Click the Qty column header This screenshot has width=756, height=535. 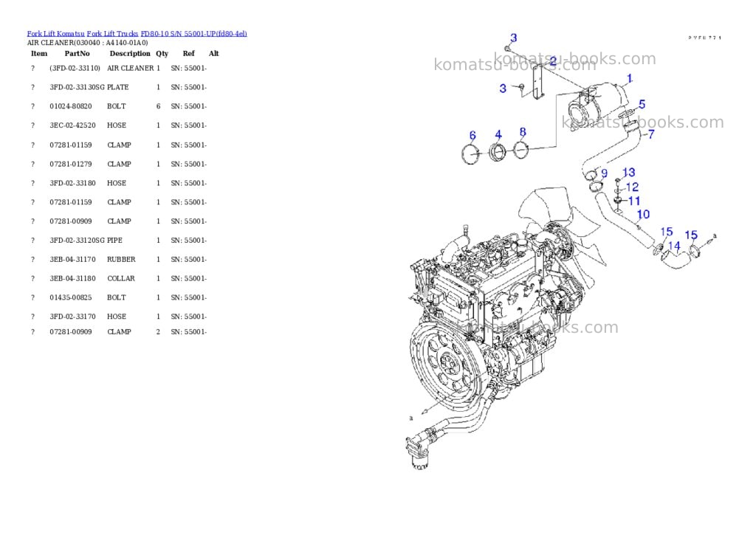pos(162,53)
